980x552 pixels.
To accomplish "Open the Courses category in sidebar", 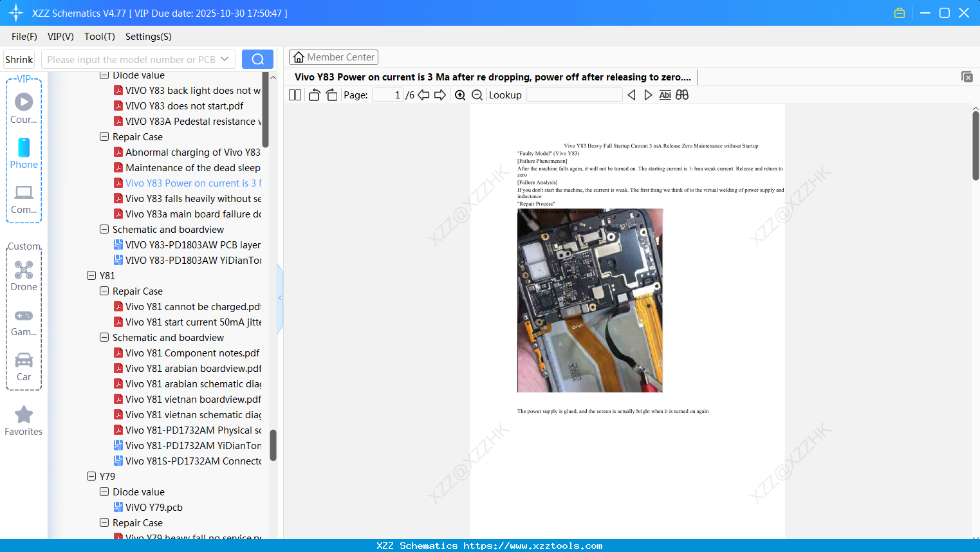I will (24, 108).
